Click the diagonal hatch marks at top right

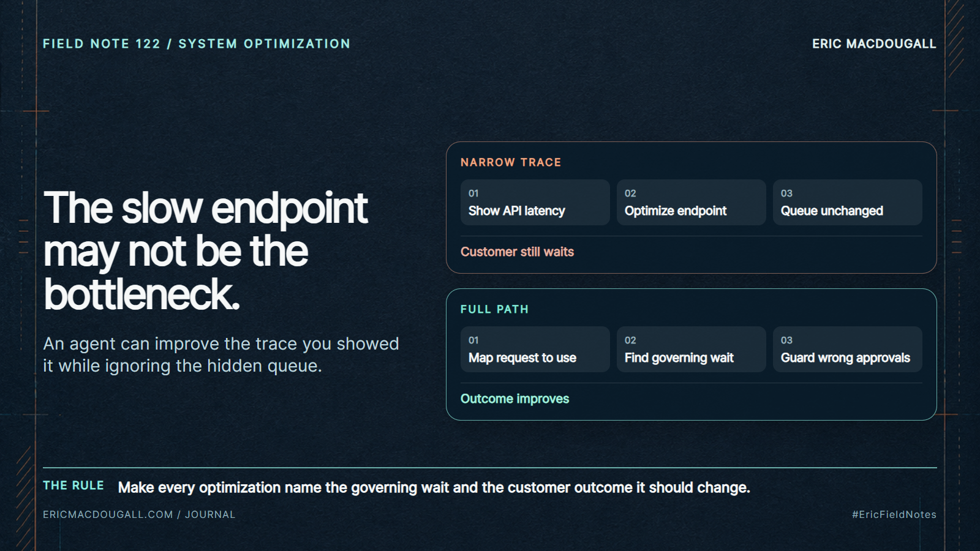tap(956, 39)
